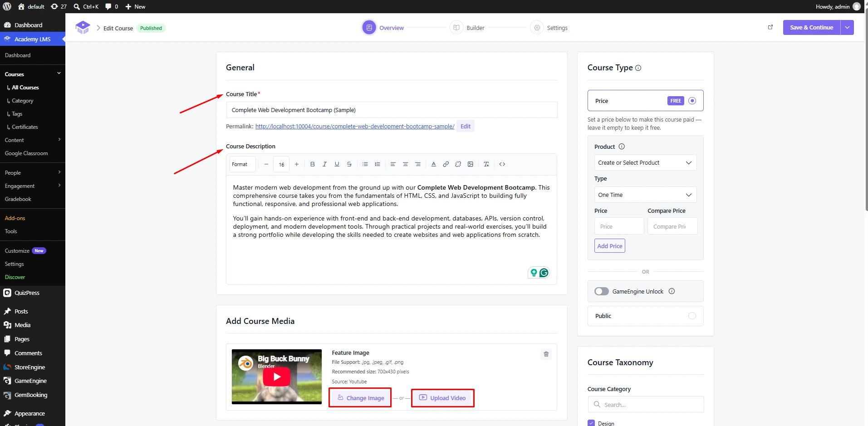Increase the font size with plus

pyautogui.click(x=296, y=164)
